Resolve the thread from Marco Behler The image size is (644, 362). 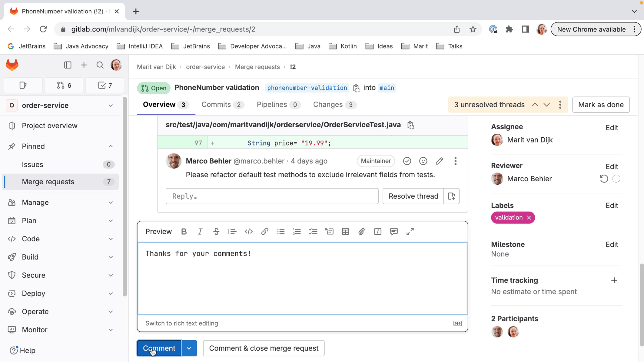[x=413, y=196]
